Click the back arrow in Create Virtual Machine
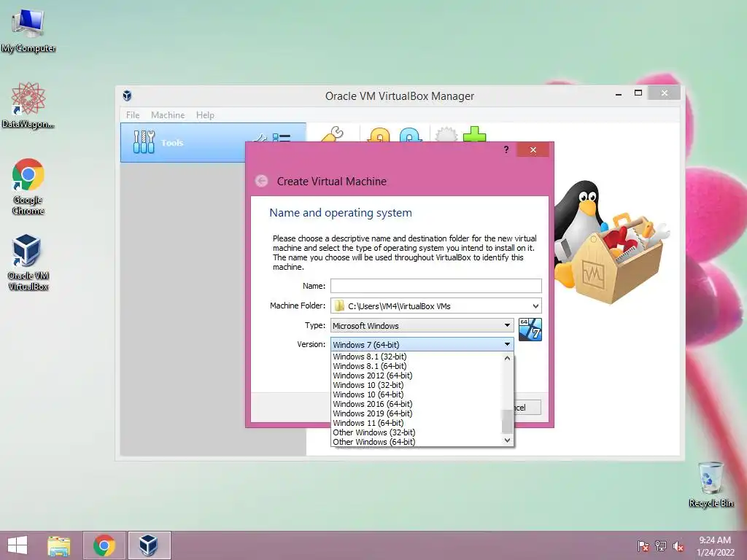Image resolution: width=747 pixels, height=560 pixels. point(262,181)
